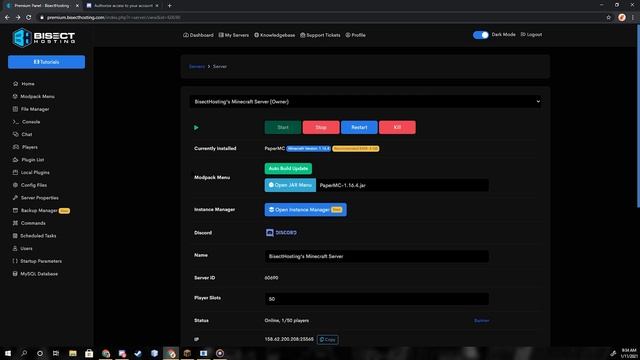Open File Explorer from taskbar
This screenshot has width=640, height=360.
[73, 353]
